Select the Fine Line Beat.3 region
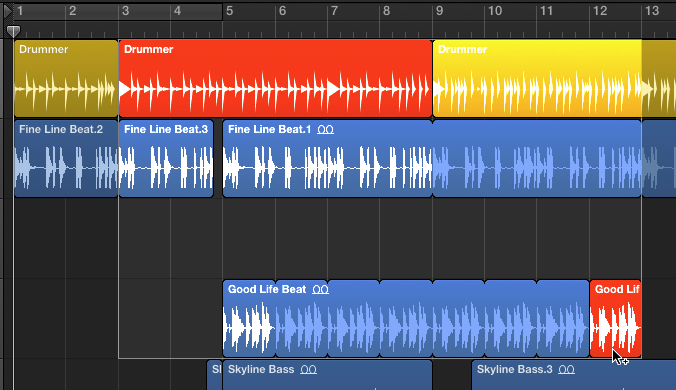The height and width of the screenshot is (390, 676). [x=166, y=159]
